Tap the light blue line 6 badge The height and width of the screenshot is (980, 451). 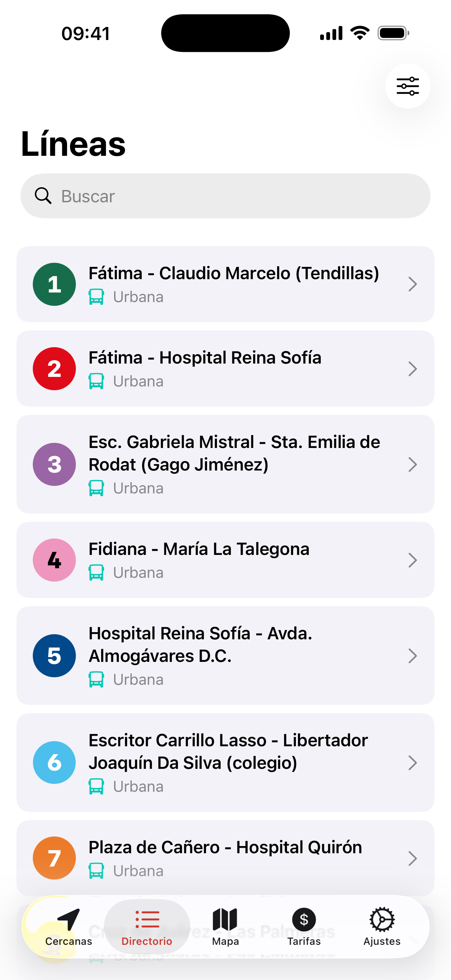click(x=54, y=762)
